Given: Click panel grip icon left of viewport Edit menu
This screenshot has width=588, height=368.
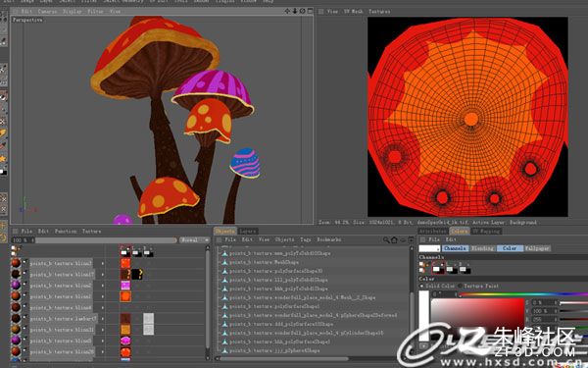Looking at the screenshot, I should [x=16, y=11].
